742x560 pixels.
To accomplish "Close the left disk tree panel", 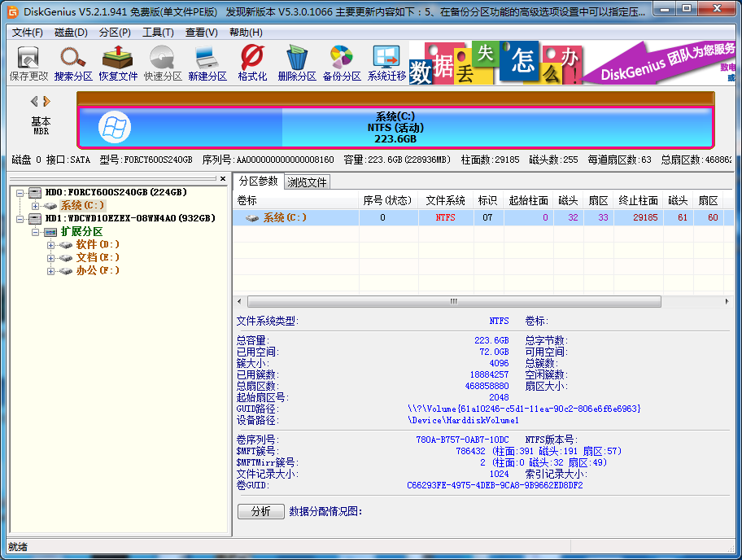I will (224, 177).
